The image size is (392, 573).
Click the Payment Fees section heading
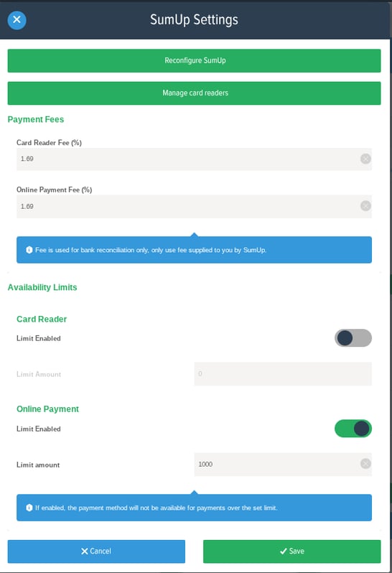(36, 119)
